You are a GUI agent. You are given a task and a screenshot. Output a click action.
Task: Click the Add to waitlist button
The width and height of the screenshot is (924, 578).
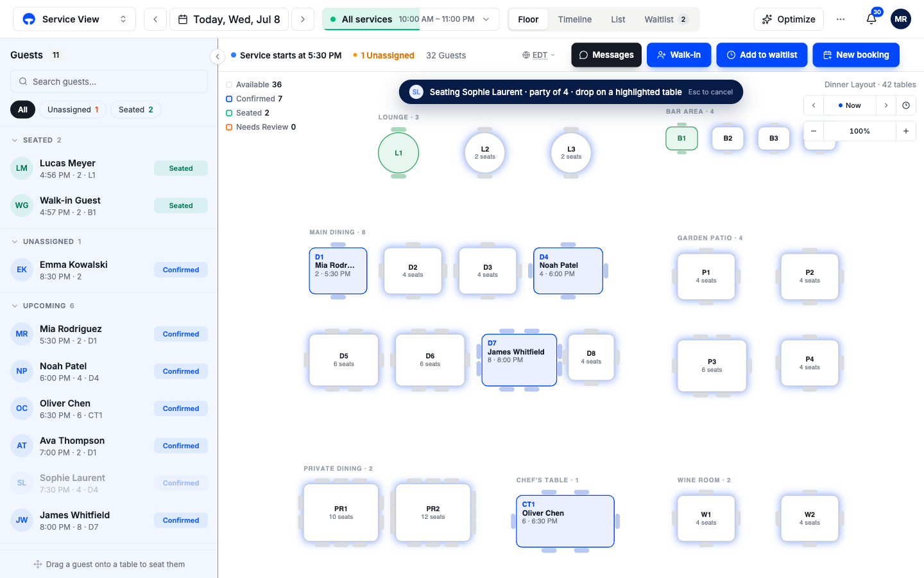762,55
